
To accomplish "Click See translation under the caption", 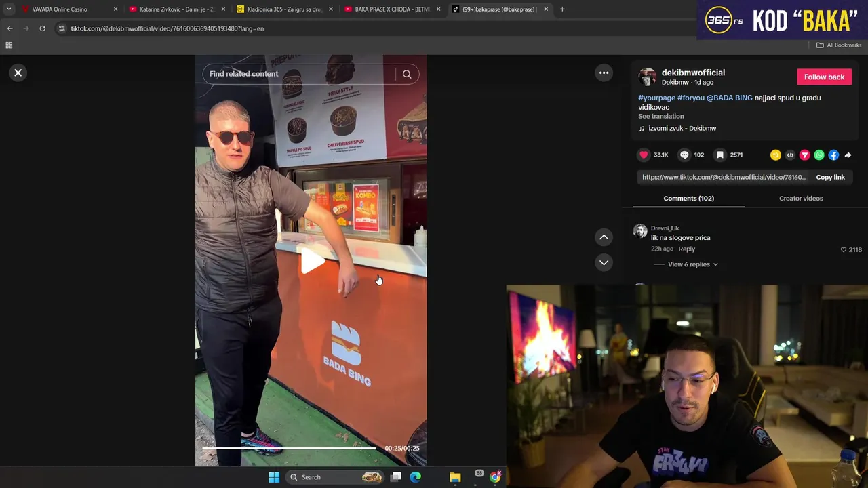I will point(660,116).
